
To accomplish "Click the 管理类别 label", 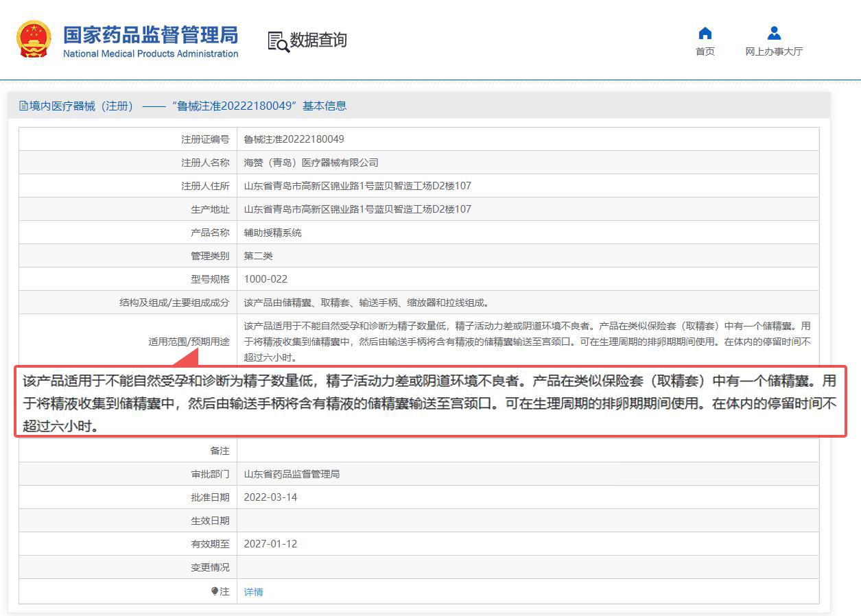I will (x=210, y=256).
